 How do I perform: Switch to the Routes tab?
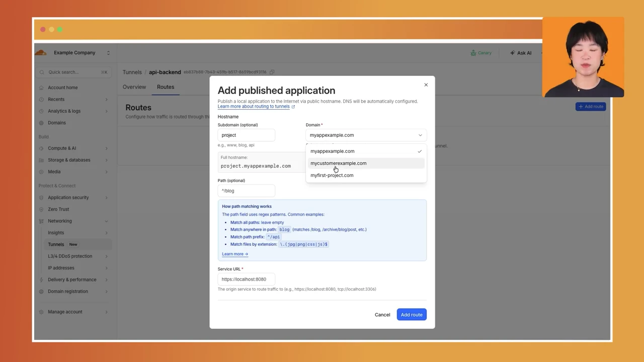[x=166, y=87]
